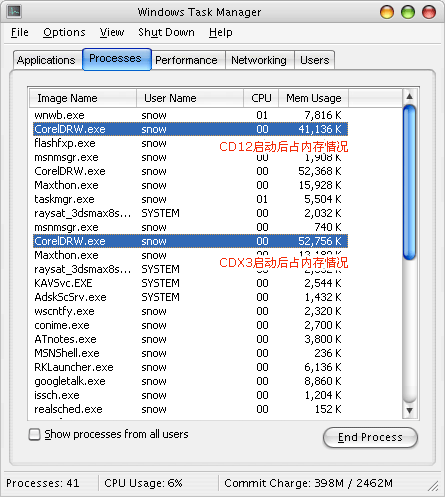Click the scrollbar down arrow
This screenshot has height=497, width=445.
click(x=409, y=410)
